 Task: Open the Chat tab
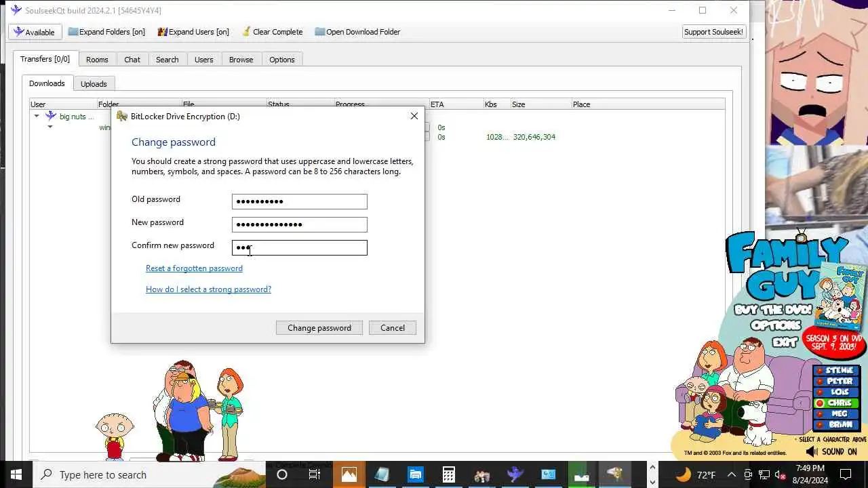click(x=132, y=60)
